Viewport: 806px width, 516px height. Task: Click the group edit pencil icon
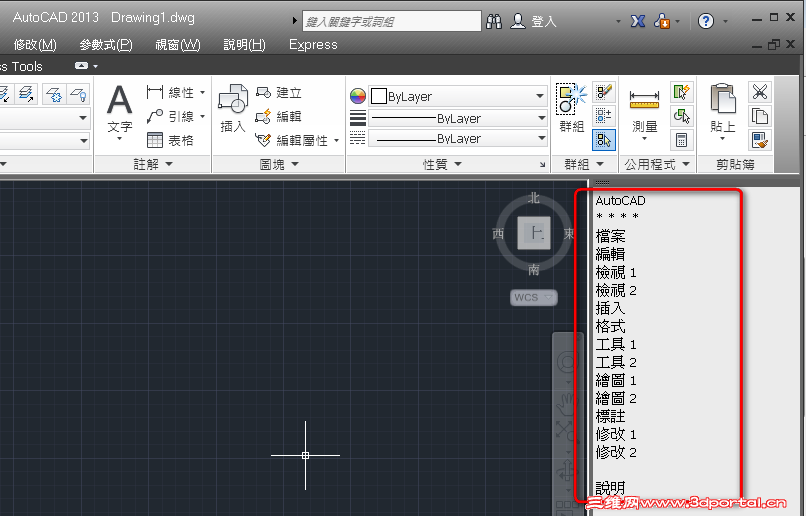(603, 93)
